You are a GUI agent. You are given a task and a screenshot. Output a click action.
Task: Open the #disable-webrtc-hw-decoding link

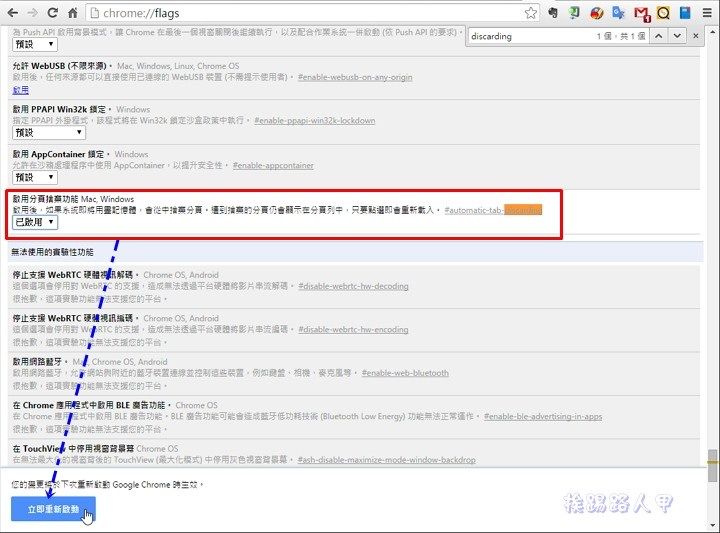353,286
